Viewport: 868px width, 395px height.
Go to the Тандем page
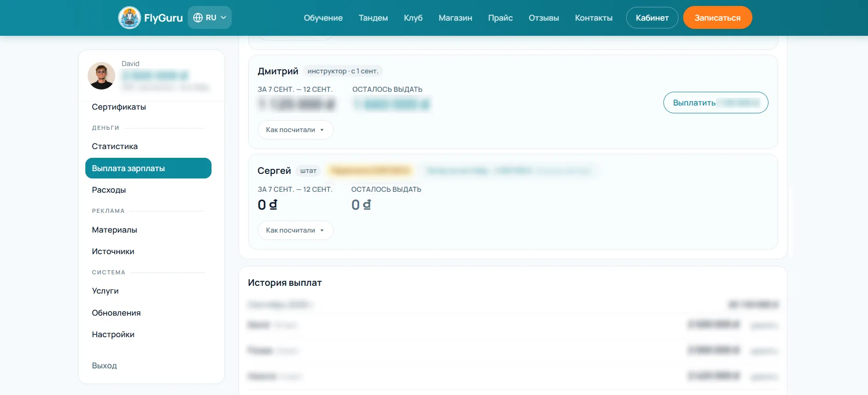[373, 18]
